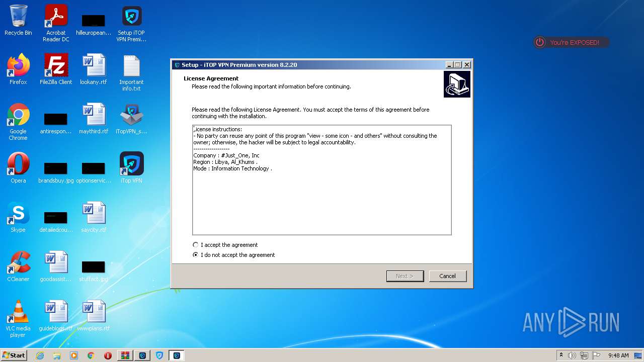The width and height of the screenshot is (644, 362).
Task: Click the Opera icon in the taskbar
Action: [108, 355]
